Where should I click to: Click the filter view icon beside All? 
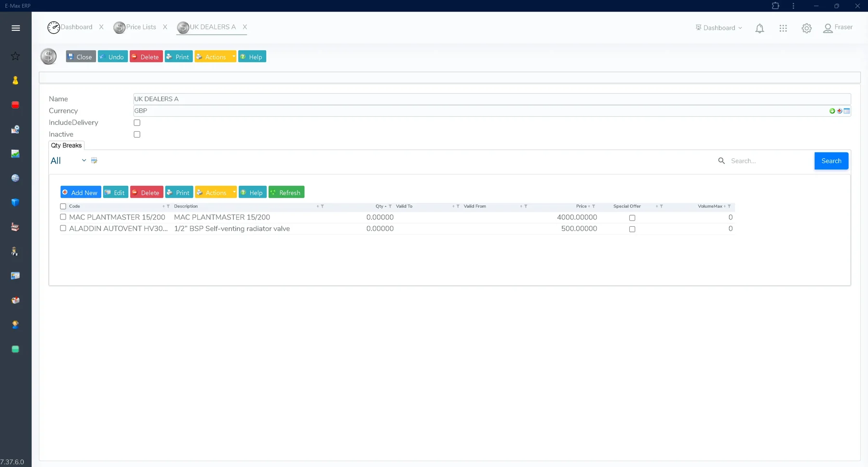[x=94, y=161]
